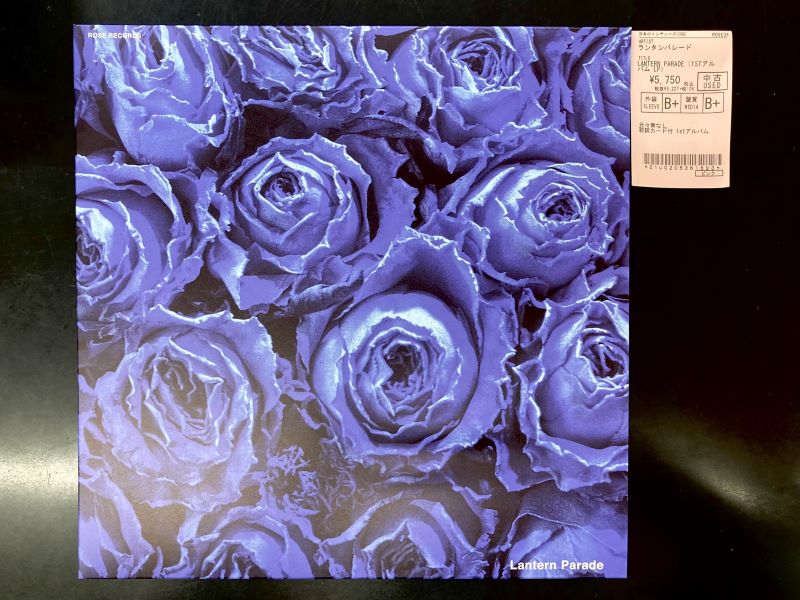This screenshot has width=800, height=600.
Task: Click the artist name 'ランタンパレード' on the tag
Action: pos(665,47)
